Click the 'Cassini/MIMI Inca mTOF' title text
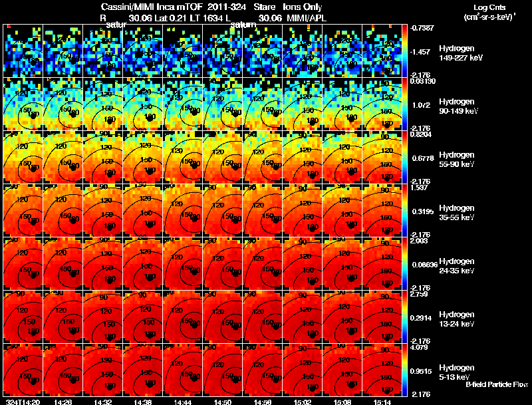Image resolution: width=532 pixels, height=405 pixels. point(152,7)
